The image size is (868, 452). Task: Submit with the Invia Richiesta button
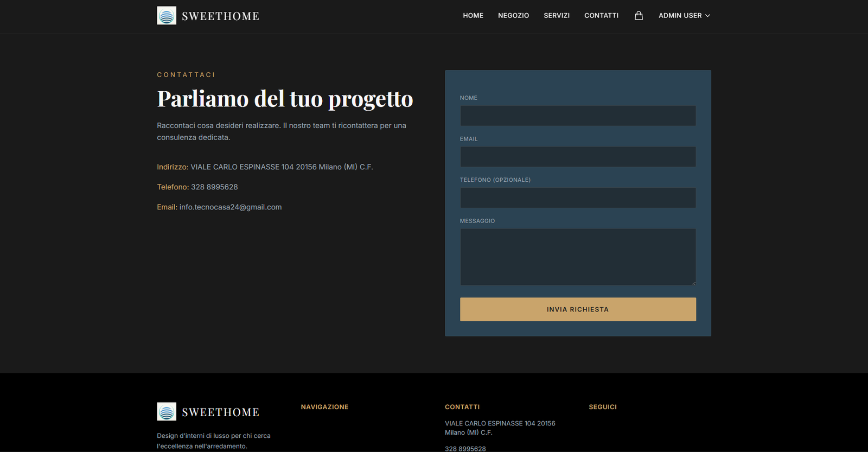578,309
